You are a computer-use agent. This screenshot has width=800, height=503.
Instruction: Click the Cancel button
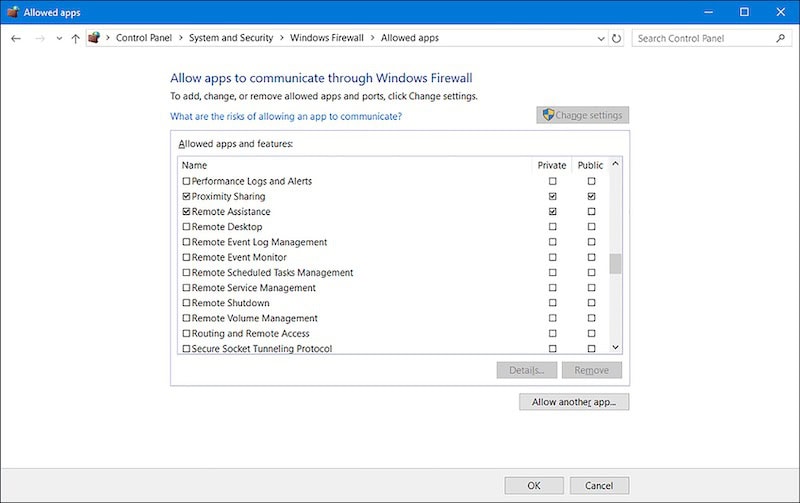tap(599, 485)
